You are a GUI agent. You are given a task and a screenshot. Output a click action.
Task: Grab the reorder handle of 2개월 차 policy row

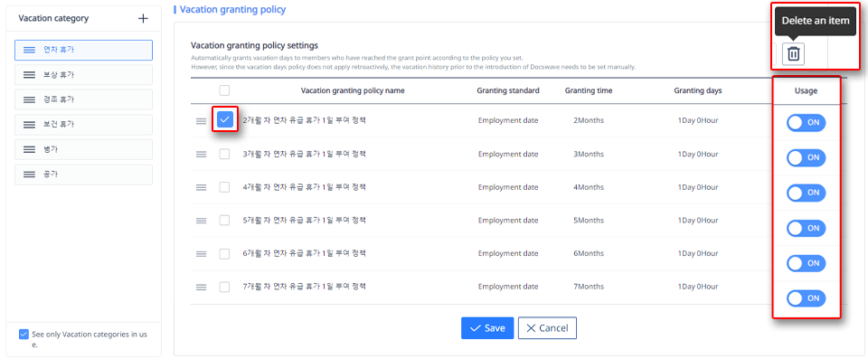(201, 121)
